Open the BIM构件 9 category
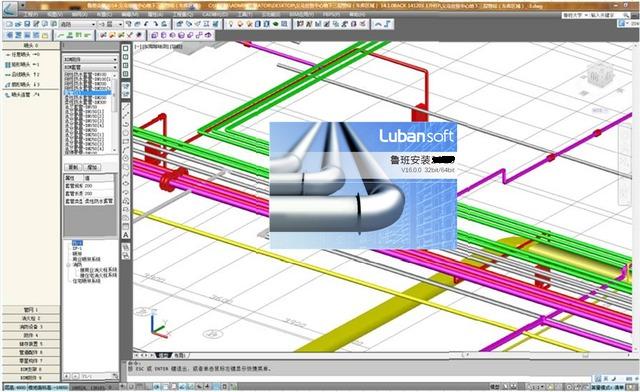 pyautogui.click(x=31, y=378)
